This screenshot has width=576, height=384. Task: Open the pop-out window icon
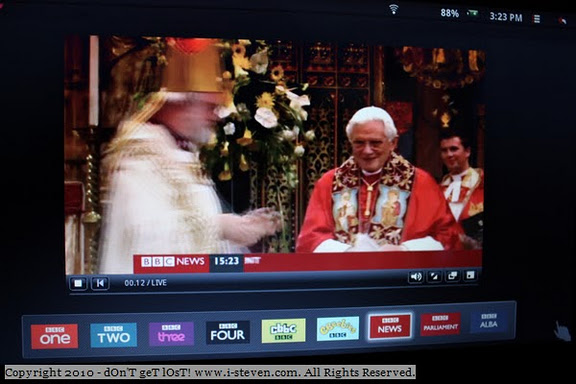(452, 276)
